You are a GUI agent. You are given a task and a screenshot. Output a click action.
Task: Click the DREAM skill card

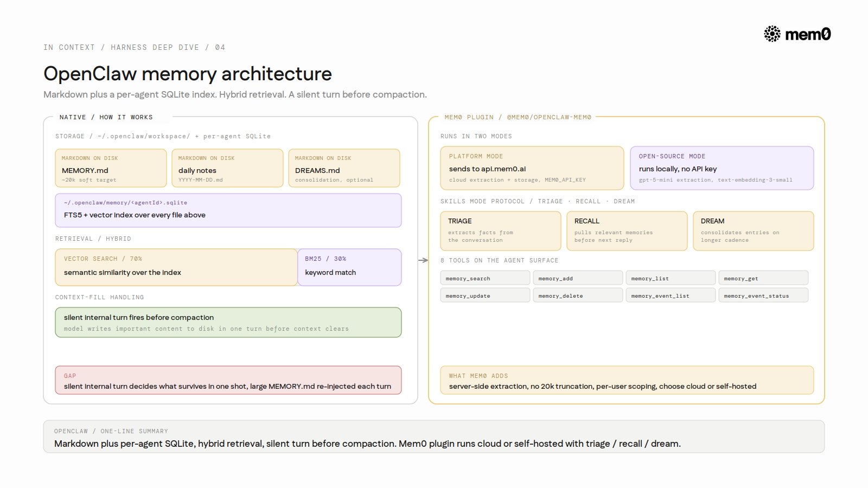[x=754, y=231]
